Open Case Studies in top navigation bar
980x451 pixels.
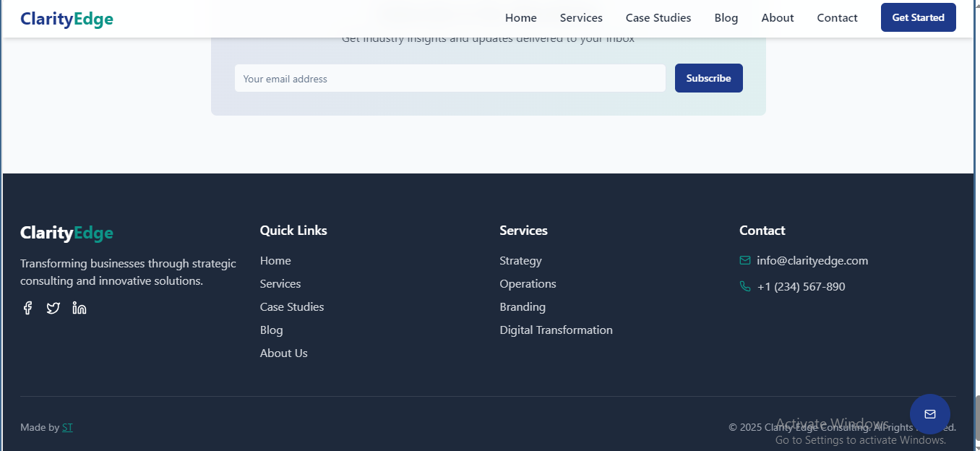pyautogui.click(x=658, y=17)
